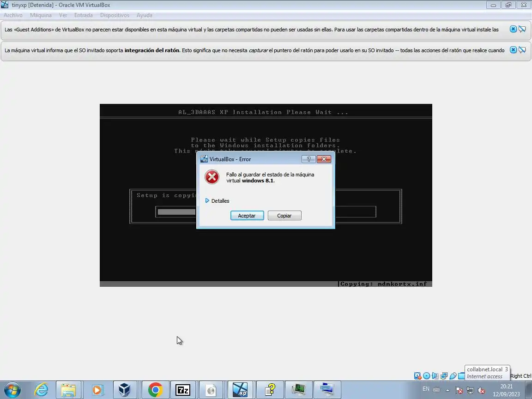Switch to VirtualBox Manager in taskbar

125,389
